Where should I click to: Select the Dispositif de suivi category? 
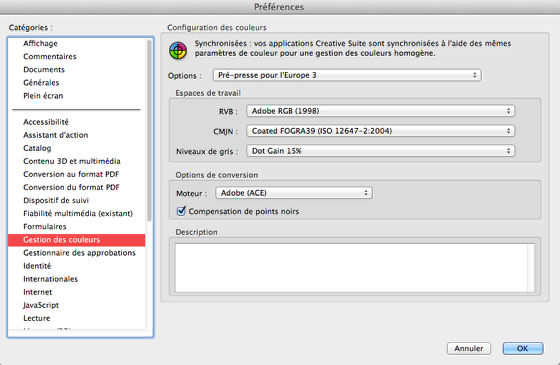[x=76, y=200]
